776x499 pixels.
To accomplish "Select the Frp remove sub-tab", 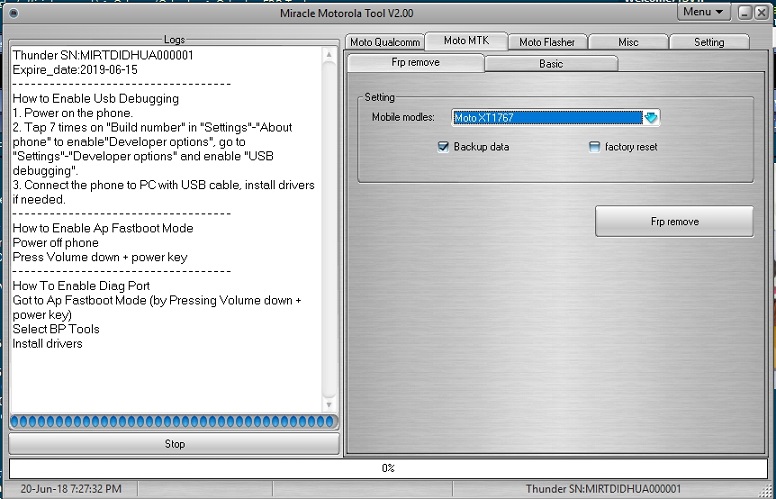I will pyautogui.click(x=415, y=62).
